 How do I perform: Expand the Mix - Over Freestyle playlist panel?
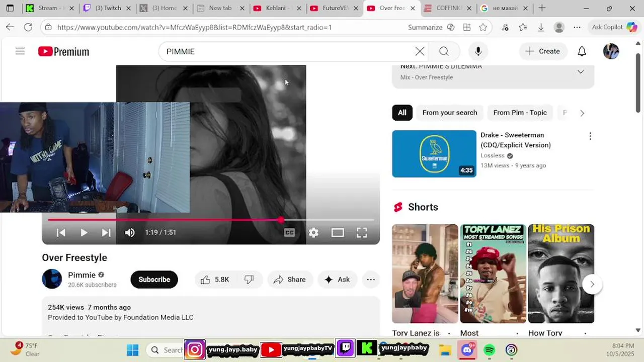coord(581,72)
